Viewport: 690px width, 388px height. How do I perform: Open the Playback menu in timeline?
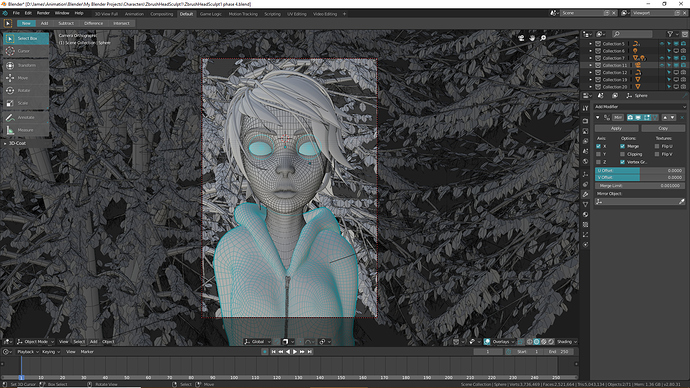[27, 352]
